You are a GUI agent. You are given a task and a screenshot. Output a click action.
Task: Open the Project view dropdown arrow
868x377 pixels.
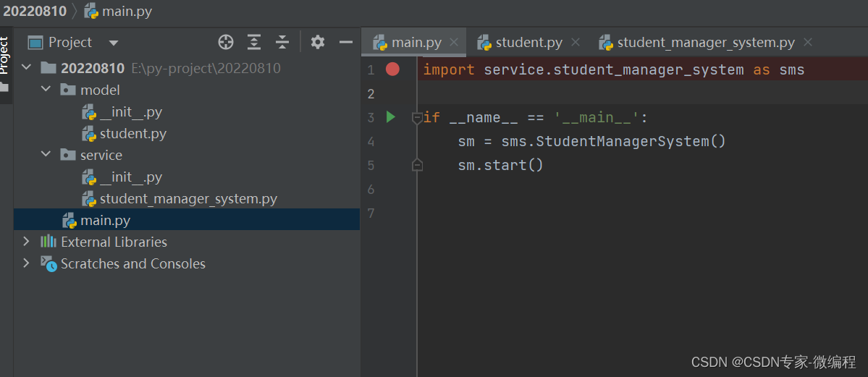click(114, 43)
